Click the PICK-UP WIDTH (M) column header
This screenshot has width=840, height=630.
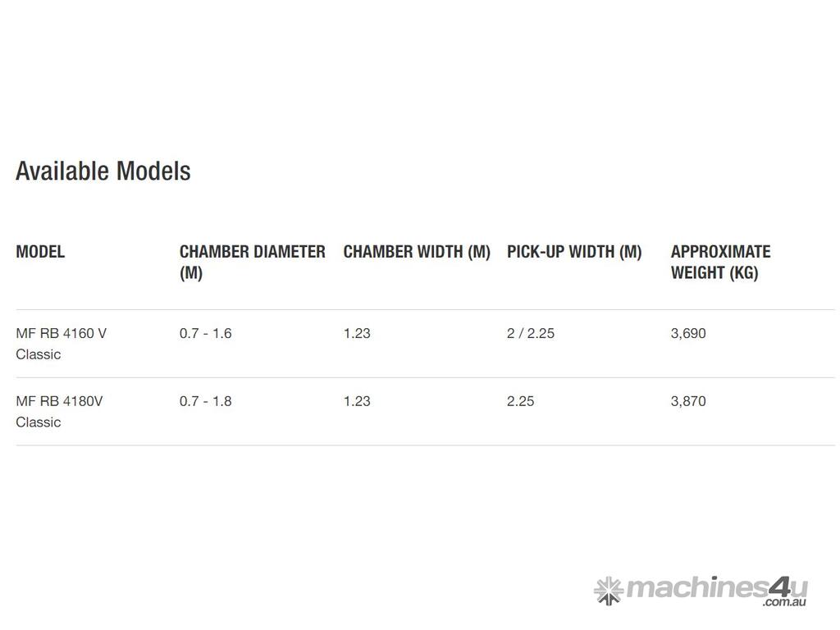574,252
